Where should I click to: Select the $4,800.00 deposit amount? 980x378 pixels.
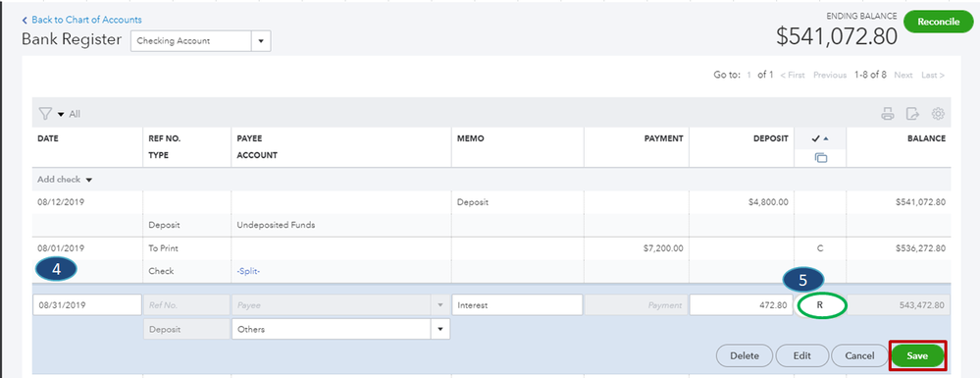(x=768, y=203)
